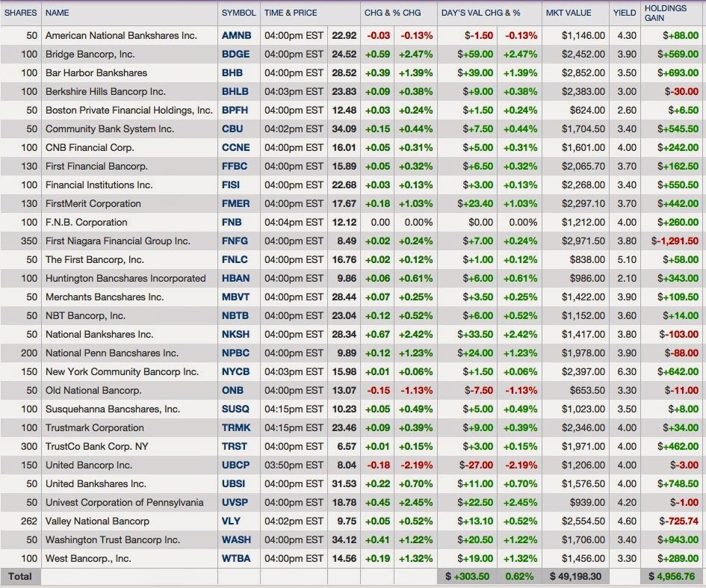Click UVSP ticker link

[235, 503]
